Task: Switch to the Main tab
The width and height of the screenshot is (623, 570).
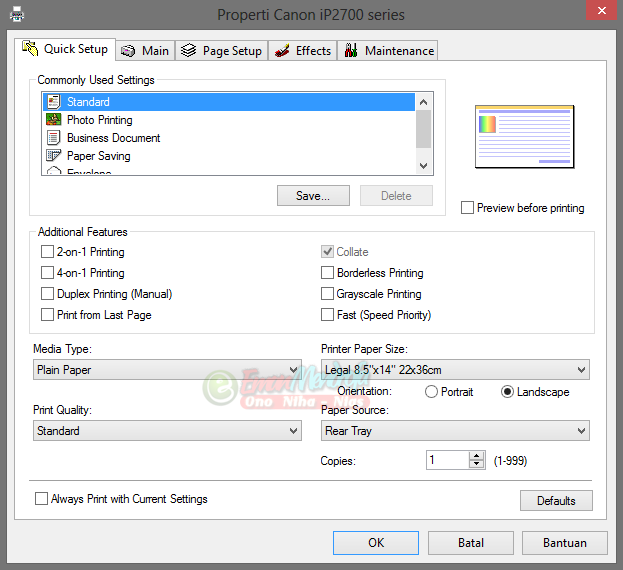Action: point(145,51)
